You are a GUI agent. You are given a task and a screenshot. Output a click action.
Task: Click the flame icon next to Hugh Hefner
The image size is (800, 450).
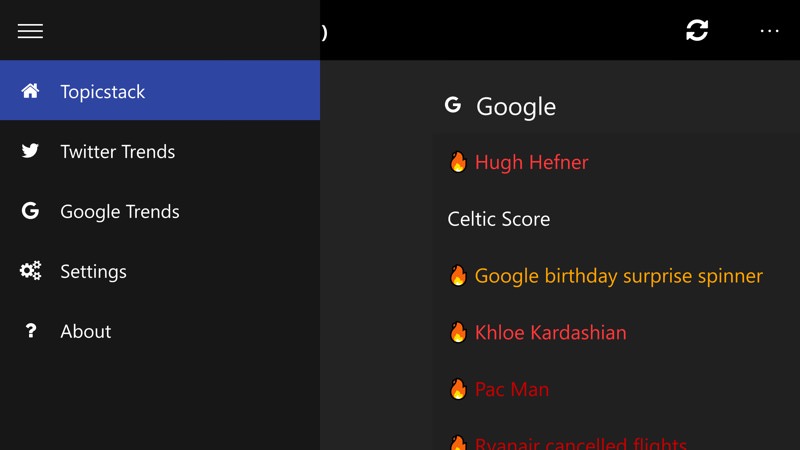pos(458,162)
